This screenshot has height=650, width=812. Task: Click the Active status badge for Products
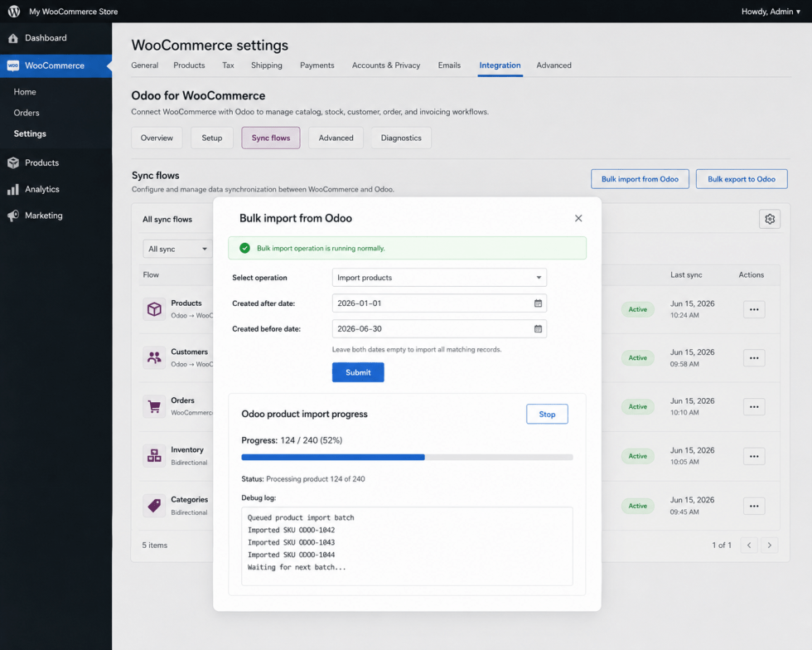[x=637, y=309]
